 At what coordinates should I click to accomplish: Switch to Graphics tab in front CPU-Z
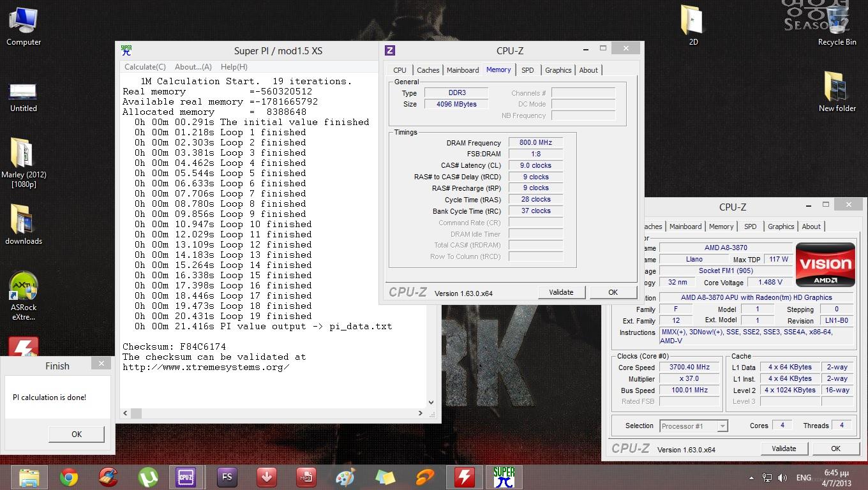(x=558, y=70)
